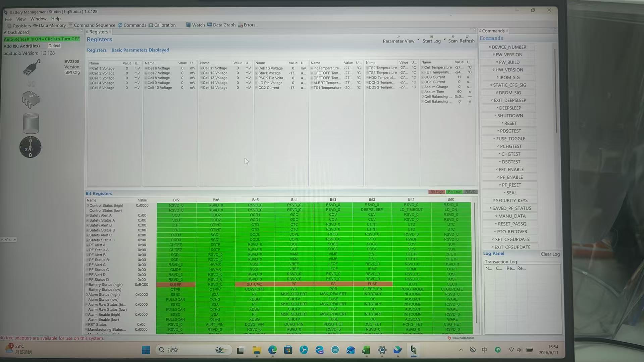Collapse the Alarm Status (high) register row
This screenshot has width=644, height=362.
87,295
